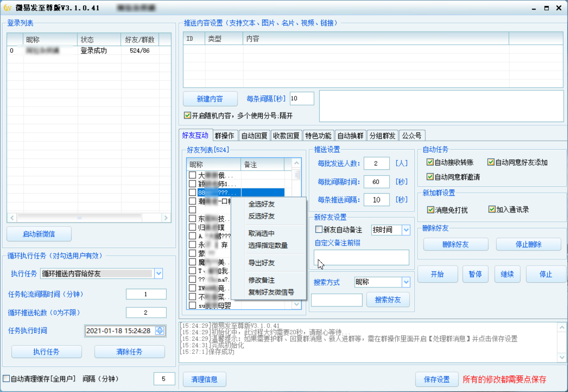The image size is (568, 392).
Task: Check the friend row starting with 大
Action: (x=192, y=175)
